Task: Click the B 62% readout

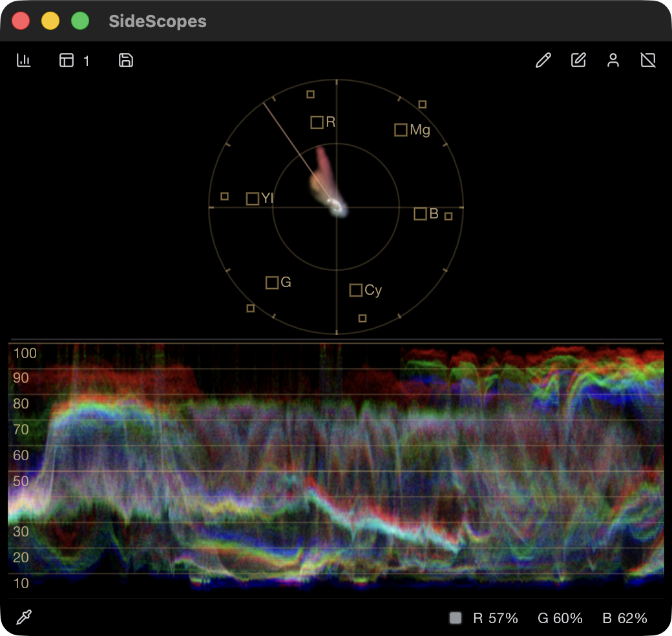Action: tap(624, 618)
